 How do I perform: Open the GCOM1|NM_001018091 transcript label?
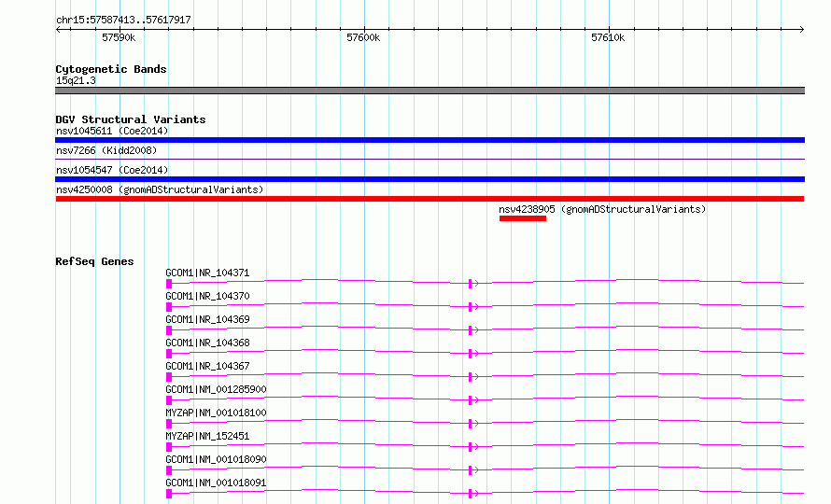click(x=216, y=483)
